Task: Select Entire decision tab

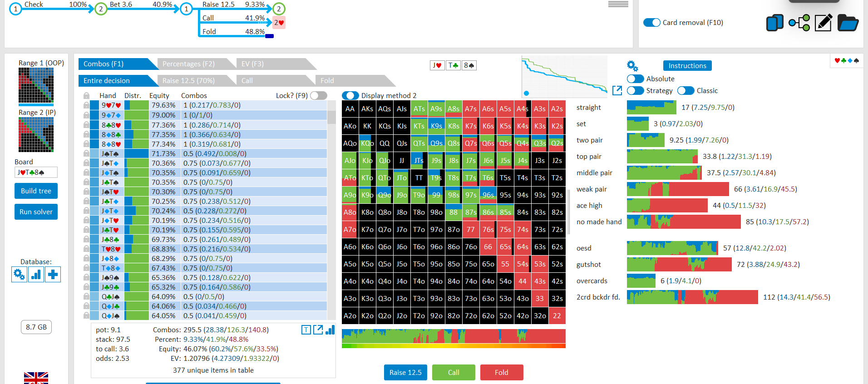Action: click(x=118, y=81)
